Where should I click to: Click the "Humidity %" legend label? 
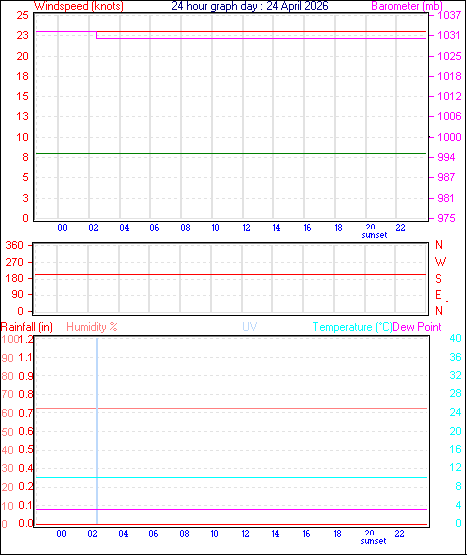click(x=92, y=327)
